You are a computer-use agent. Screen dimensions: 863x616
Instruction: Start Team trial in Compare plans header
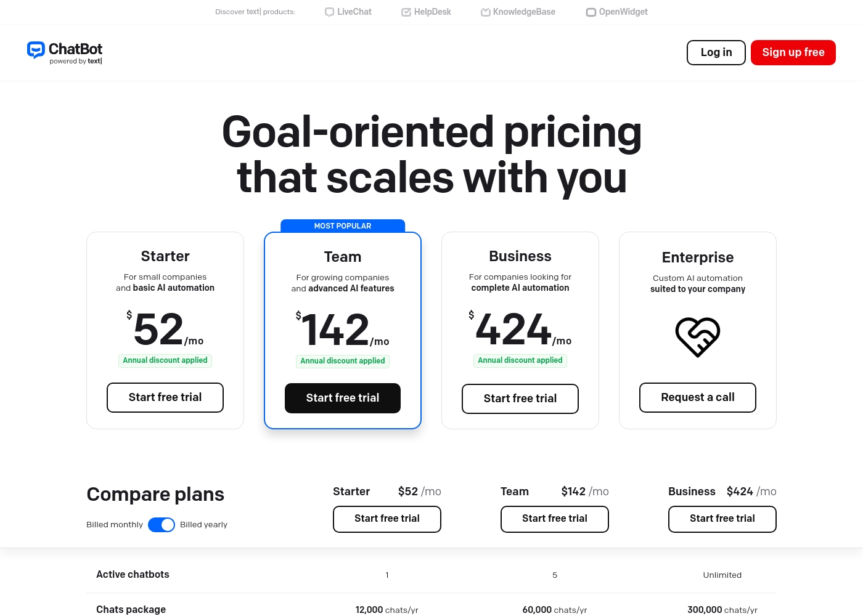555,519
